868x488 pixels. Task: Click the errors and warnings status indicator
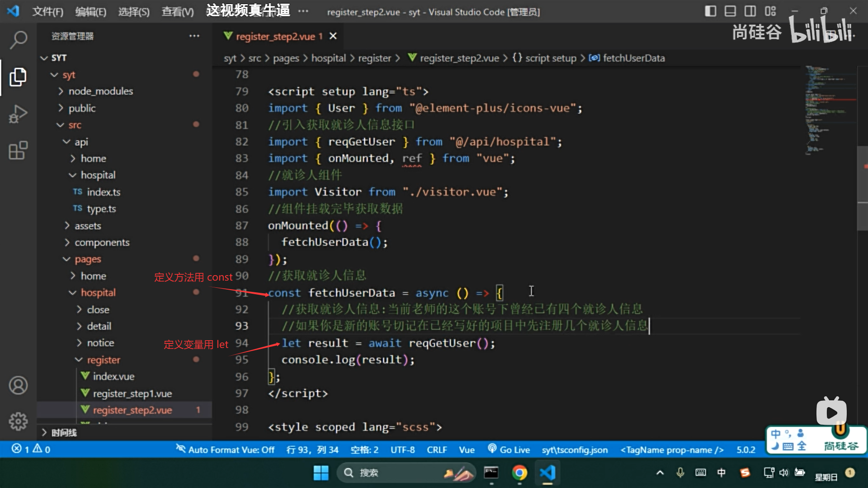(x=31, y=449)
